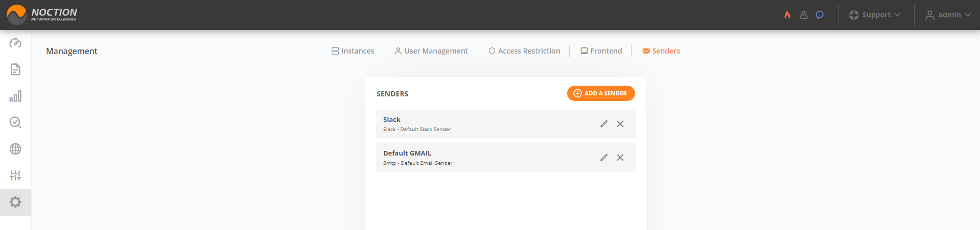Screen dimensions: 980x230
Task: Expand the Support dropdown menu
Action: 875,15
